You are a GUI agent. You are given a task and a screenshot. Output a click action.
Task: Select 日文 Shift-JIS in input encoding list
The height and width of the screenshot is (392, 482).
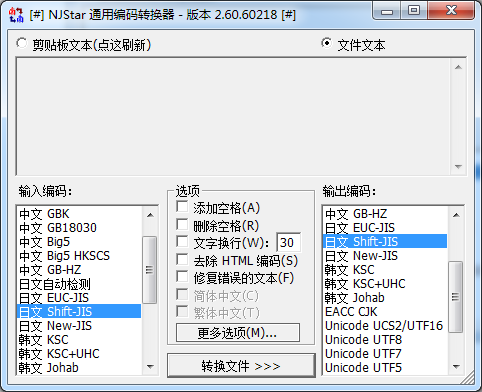79,311
